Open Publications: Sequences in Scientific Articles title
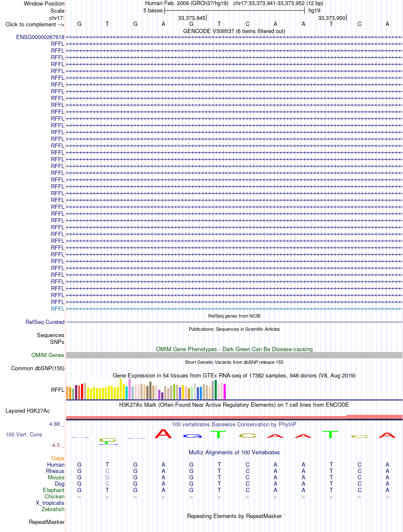The image size is (403, 532). 234,329
